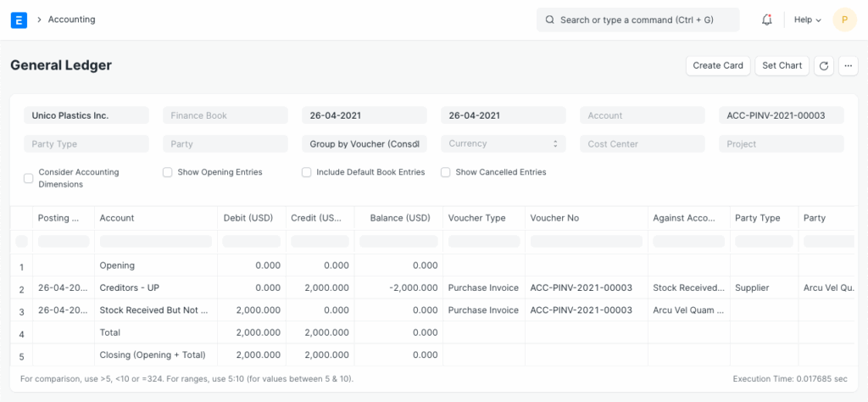Click the Debit (USD) column header

click(x=248, y=218)
